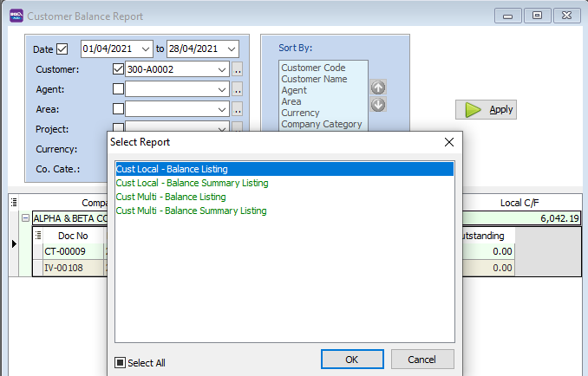588x376 pixels.
Task: Expand the Agent dropdown
Action: 222,89
